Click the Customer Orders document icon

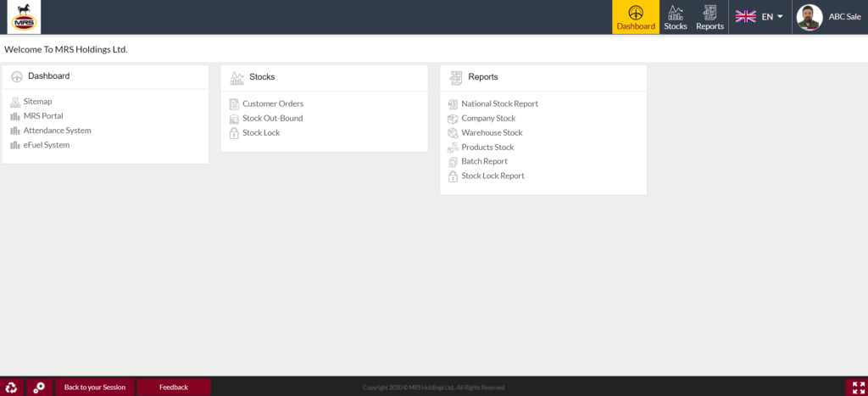pos(234,104)
